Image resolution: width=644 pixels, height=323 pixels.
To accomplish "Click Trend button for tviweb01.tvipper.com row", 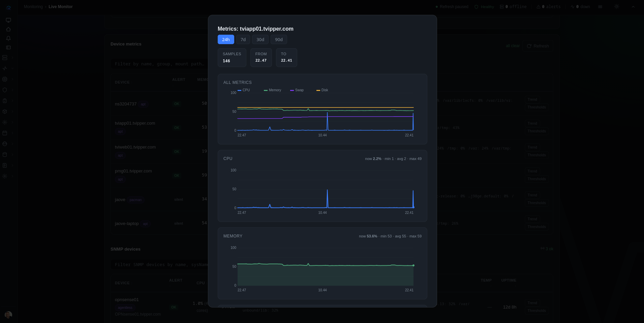I will (532, 147).
